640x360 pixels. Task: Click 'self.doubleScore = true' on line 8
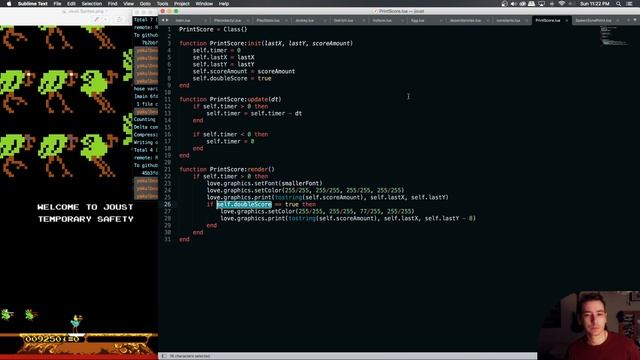pyautogui.click(x=232, y=78)
